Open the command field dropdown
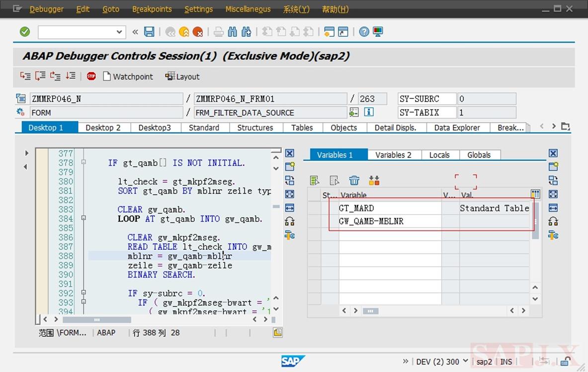Image resolution: width=588 pixels, height=372 pixels. point(119,32)
